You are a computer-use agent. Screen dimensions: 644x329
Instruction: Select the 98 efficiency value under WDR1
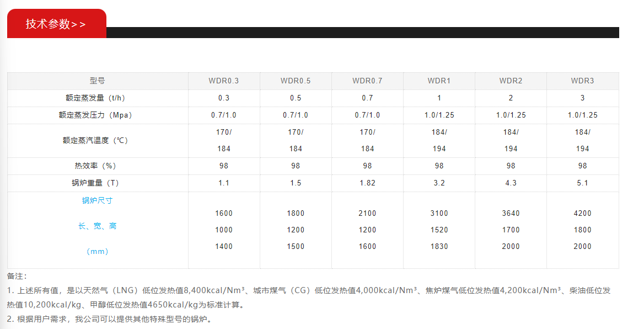pyautogui.click(x=439, y=166)
